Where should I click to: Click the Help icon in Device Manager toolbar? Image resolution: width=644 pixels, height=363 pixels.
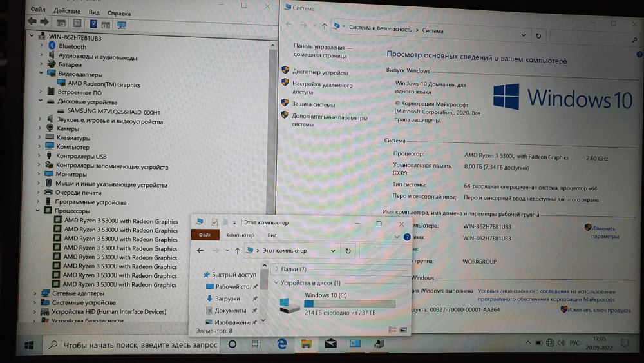[93, 24]
